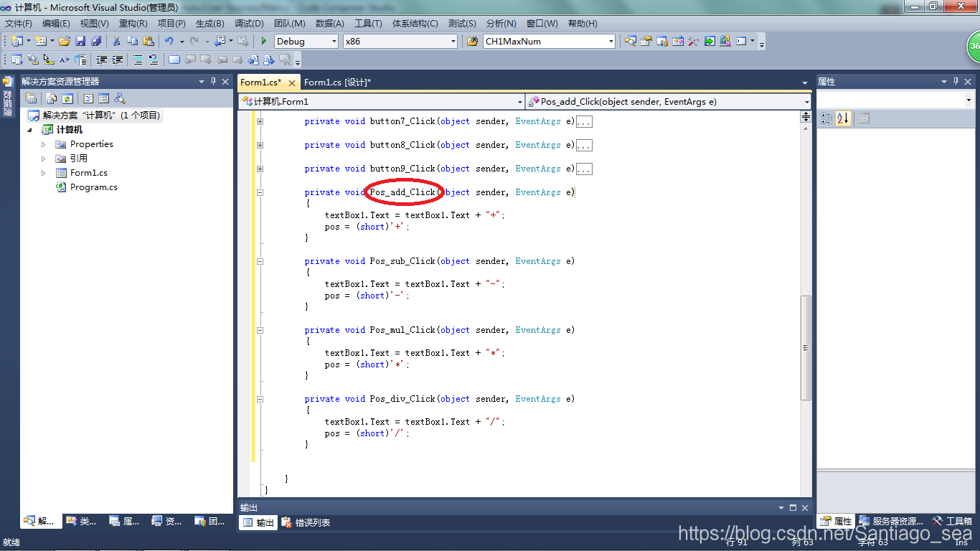
Task: Open the 编辑(E) menu
Action: [x=56, y=24]
